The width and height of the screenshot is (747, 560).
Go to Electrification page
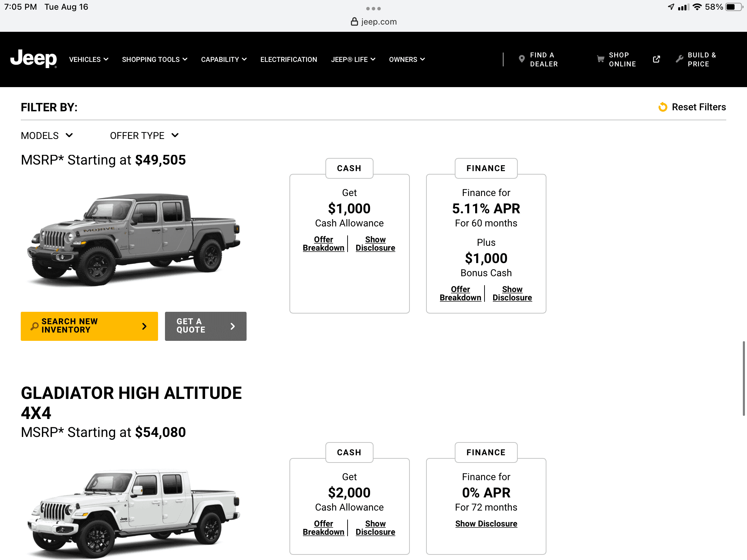pos(289,59)
